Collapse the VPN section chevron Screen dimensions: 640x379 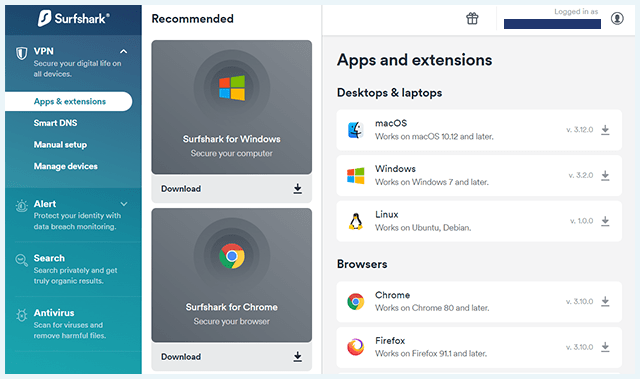124,51
